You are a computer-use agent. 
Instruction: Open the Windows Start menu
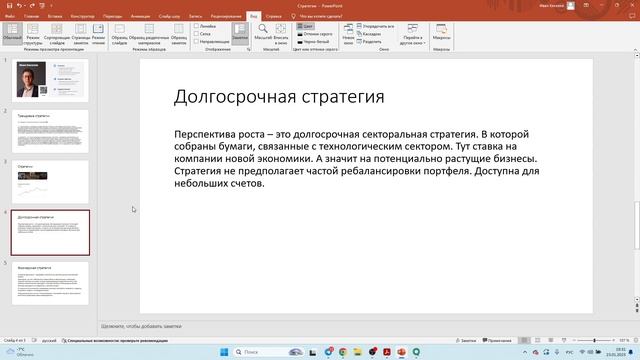224,352
